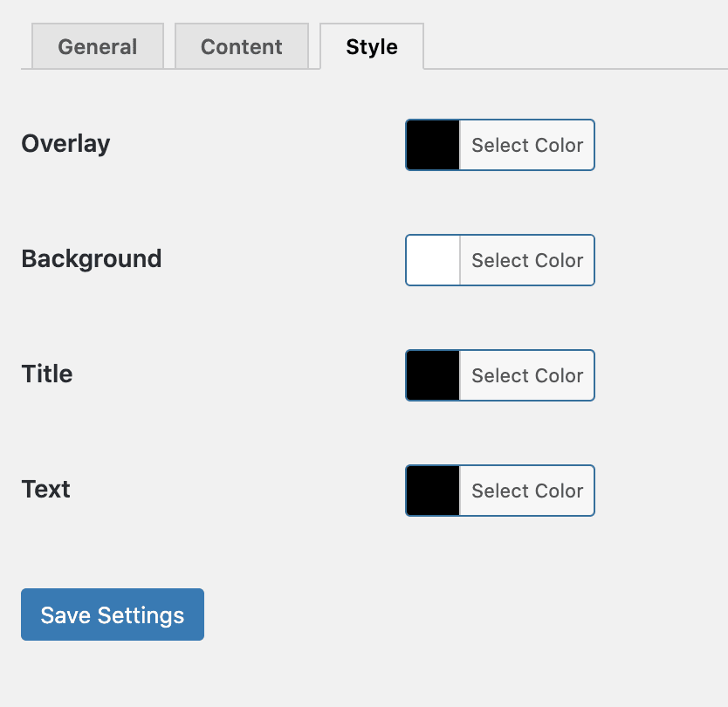Image resolution: width=728 pixels, height=707 pixels.
Task: Open Select Color for Overlay
Action: (x=527, y=145)
